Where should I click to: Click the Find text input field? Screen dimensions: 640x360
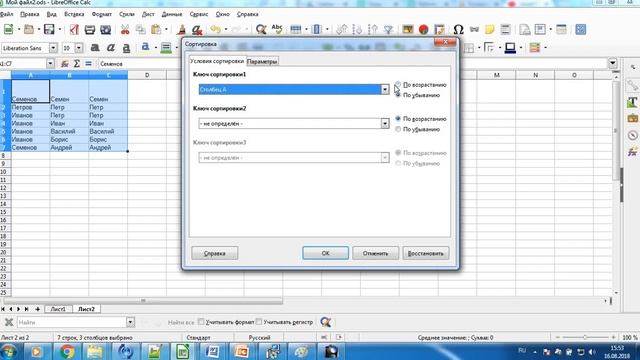[72, 322]
